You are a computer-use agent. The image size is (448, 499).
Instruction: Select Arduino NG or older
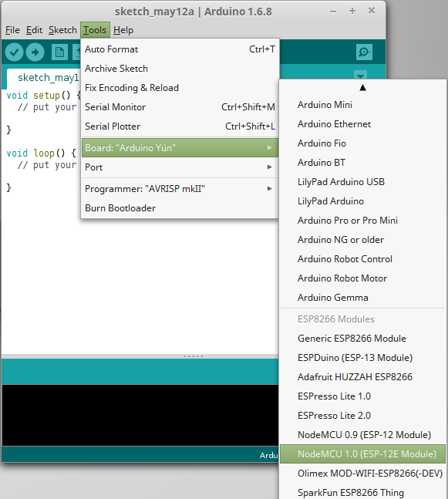[x=362, y=240]
